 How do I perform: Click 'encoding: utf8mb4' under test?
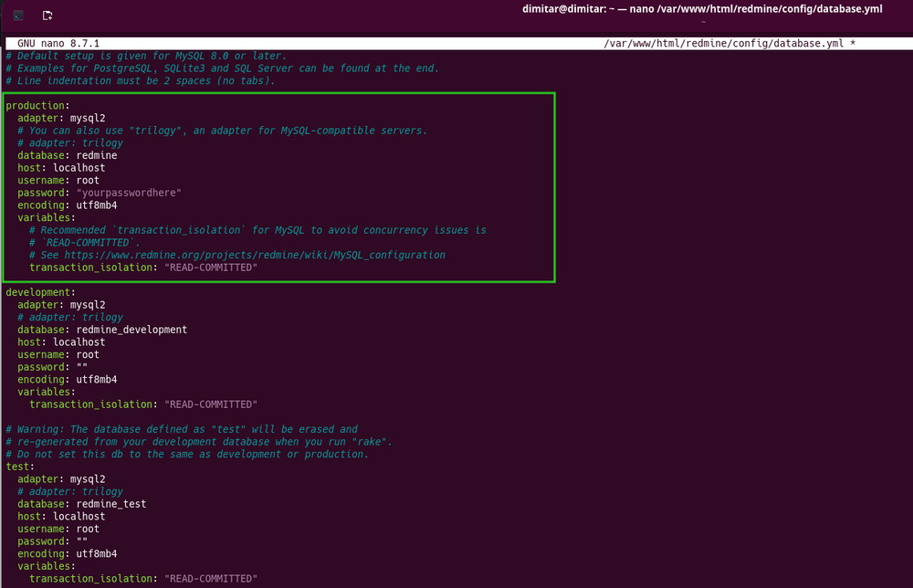[x=67, y=554]
